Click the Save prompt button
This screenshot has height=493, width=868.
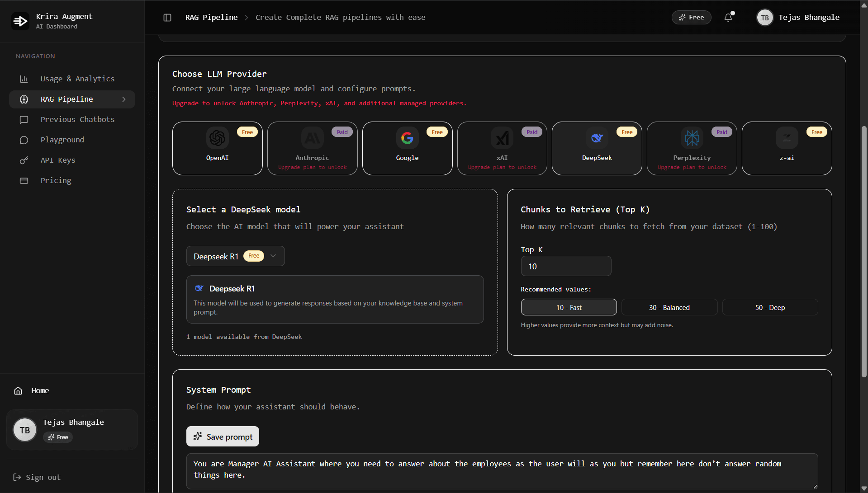click(223, 436)
